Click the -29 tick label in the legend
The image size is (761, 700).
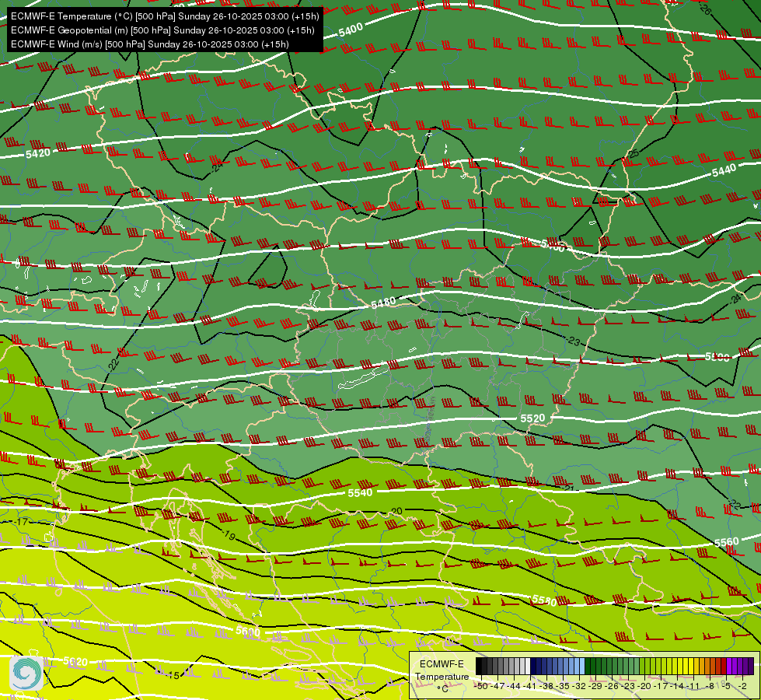tap(595, 686)
